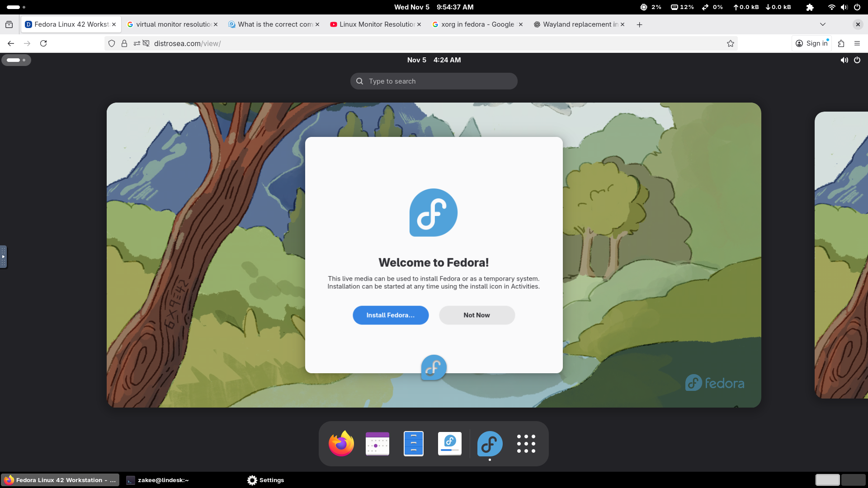This screenshot has height=488, width=868.
Task: Open Firefox extensions icon in toolbar
Action: (x=841, y=43)
